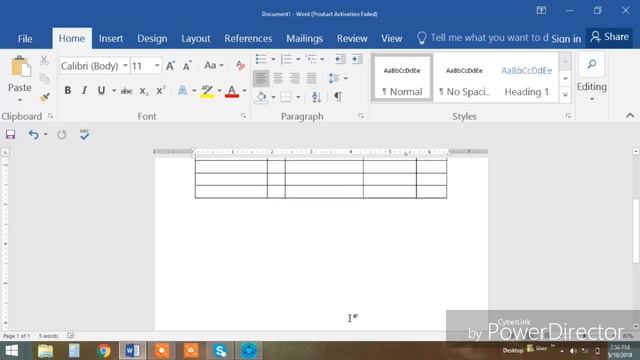640x360 pixels.
Task: Sort text with A-Z icon
Action: (316, 97)
